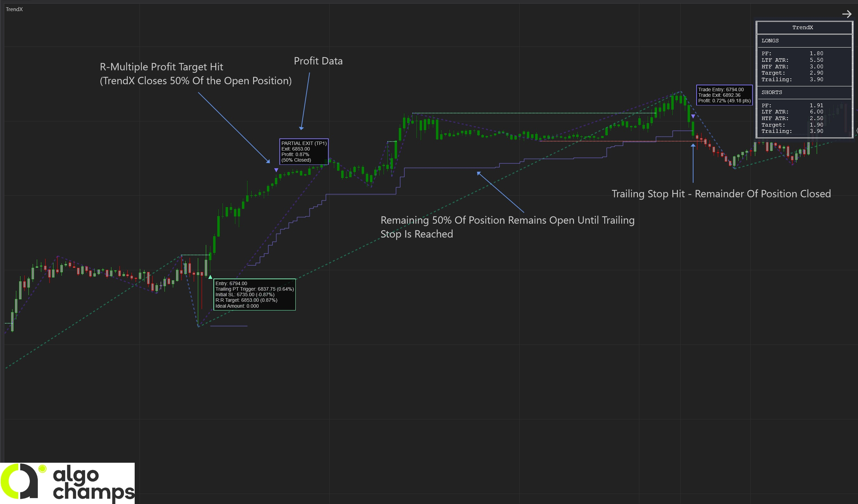Click the purple partial exit triangle marker
The height and width of the screenshot is (504, 858).
click(x=276, y=170)
